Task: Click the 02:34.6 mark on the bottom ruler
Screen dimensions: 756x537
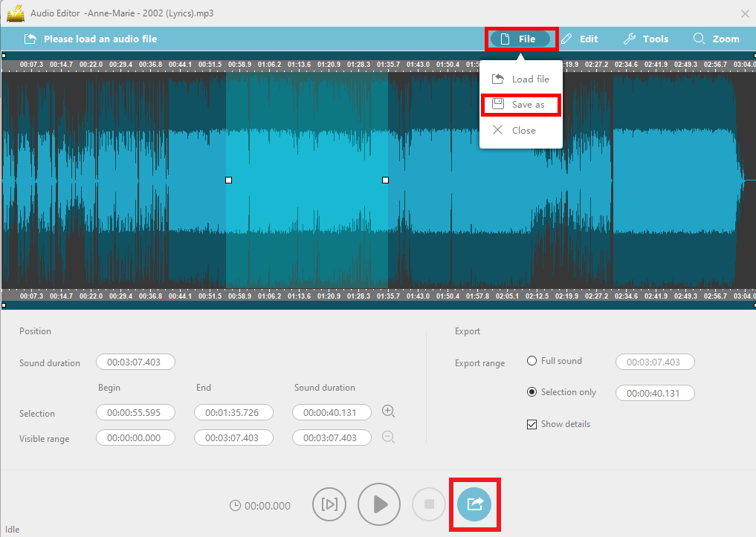Action: coord(627,296)
